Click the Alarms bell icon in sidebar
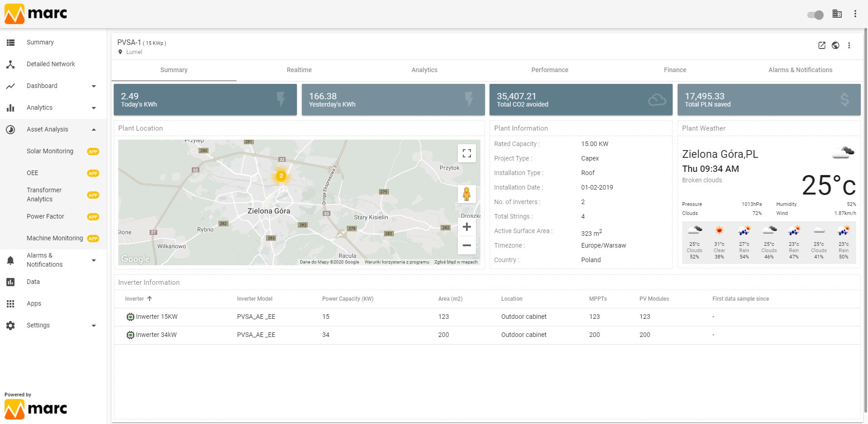The height and width of the screenshot is (424, 868). [10, 260]
